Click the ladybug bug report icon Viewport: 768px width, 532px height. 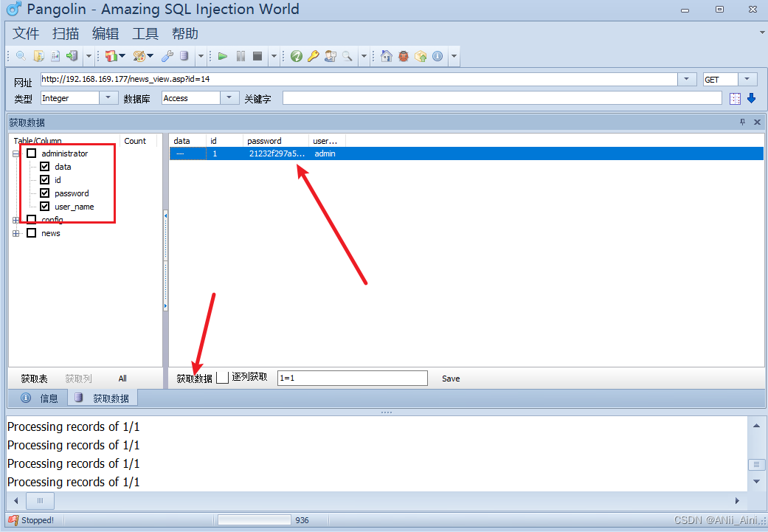[404, 56]
